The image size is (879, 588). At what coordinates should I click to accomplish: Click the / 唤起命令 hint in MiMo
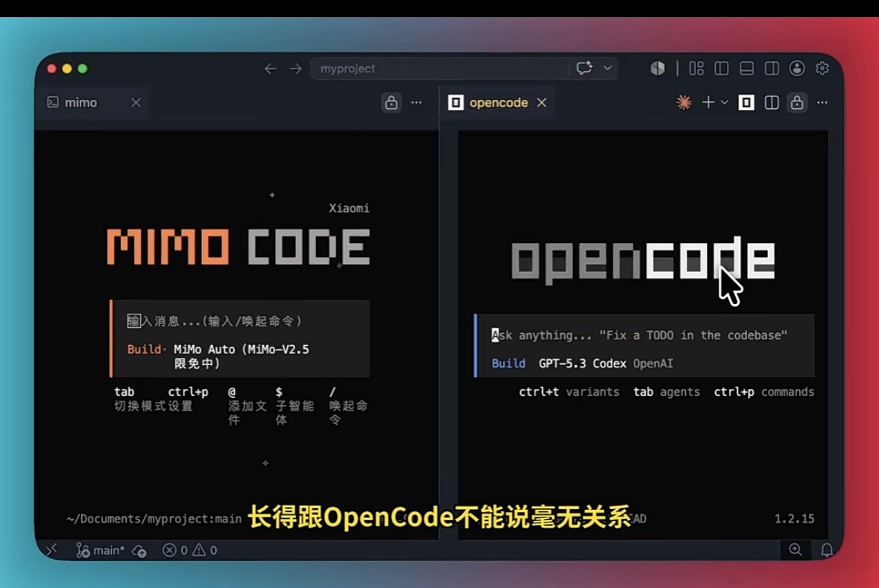[348, 405]
